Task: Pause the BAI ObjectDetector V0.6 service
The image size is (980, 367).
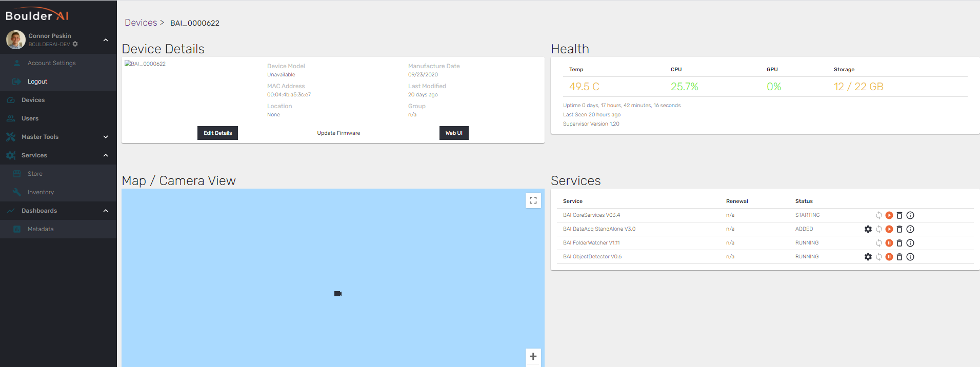Action: point(889,257)
